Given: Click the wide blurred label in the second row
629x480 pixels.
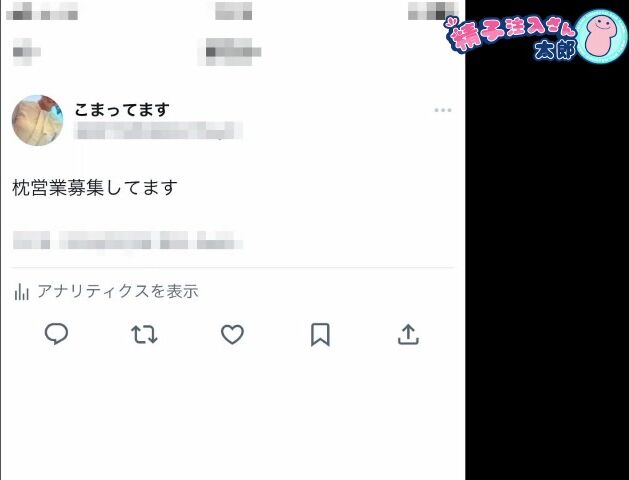Looking at the screenshot, I should (230, 52).
